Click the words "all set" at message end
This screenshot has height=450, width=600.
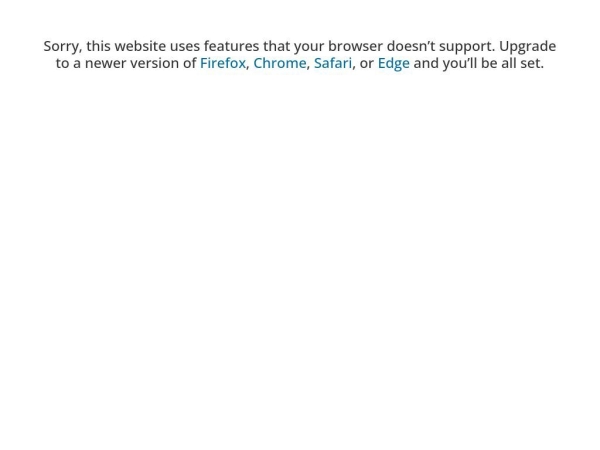tap(519, 63)
